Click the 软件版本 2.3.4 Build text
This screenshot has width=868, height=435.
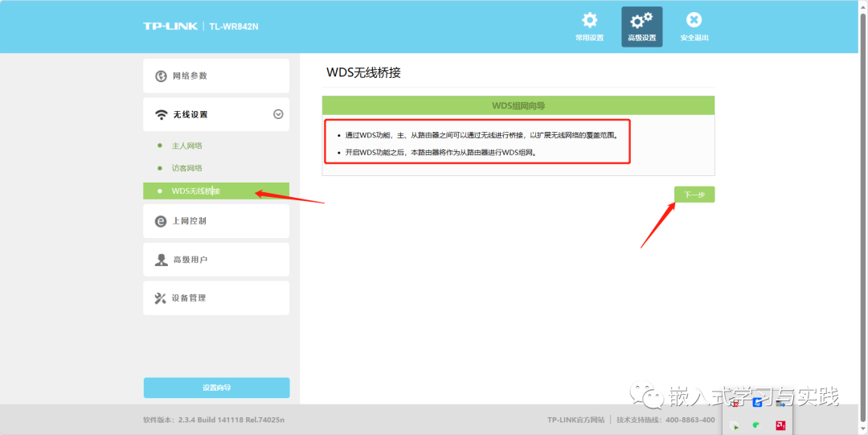[x=214, y=420]
